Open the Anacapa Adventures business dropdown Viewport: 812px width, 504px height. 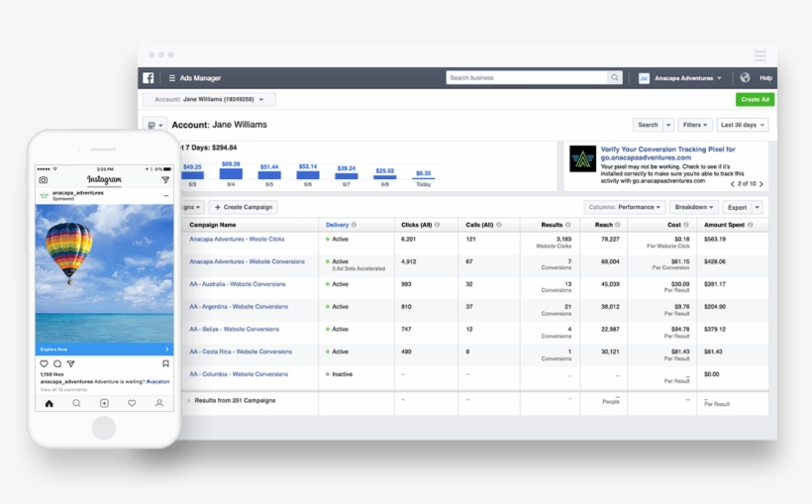(x=688, y=78)
